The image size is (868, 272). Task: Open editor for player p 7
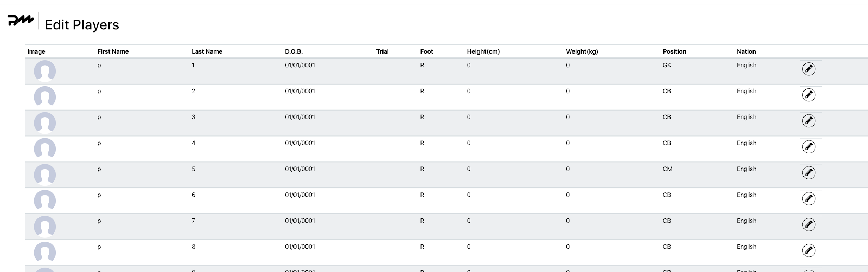(808, 224)
